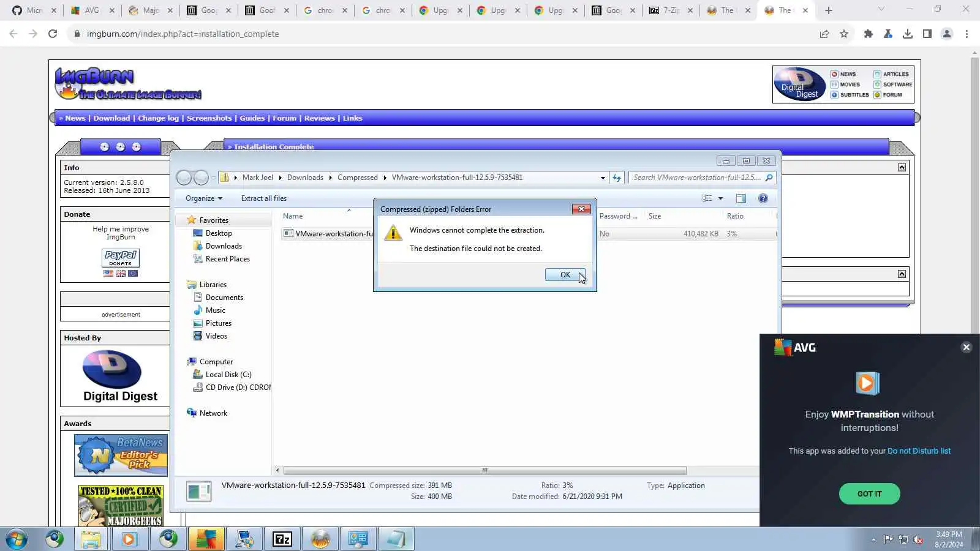Collapse the upper right panel on ImgBurn page

(x=902, y=168)
